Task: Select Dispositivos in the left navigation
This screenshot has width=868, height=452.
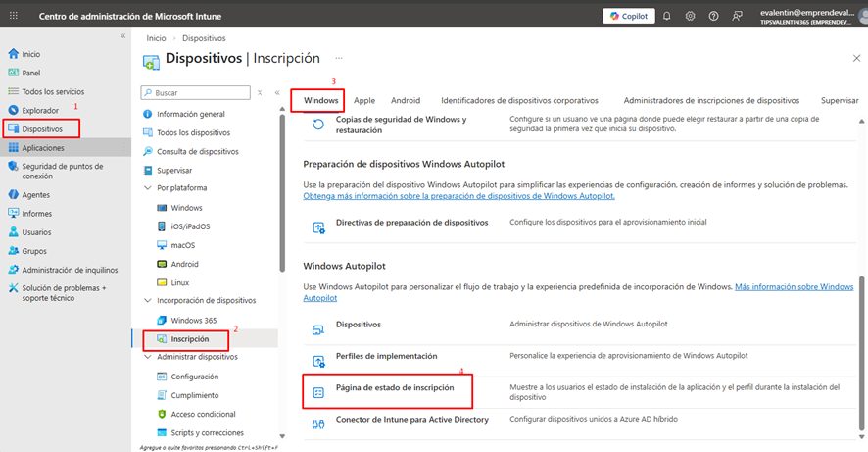Action: pyautogui.click(x=42, y=128)
